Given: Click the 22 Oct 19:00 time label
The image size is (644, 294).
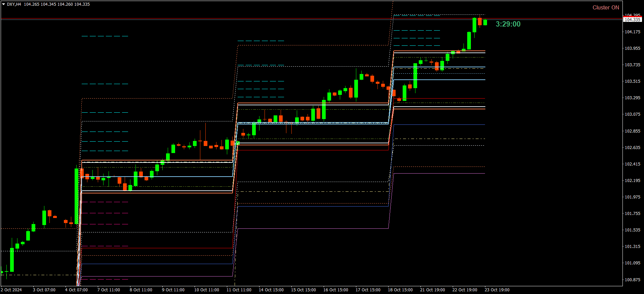Looking at the screenshot, I should pos(465,290).
